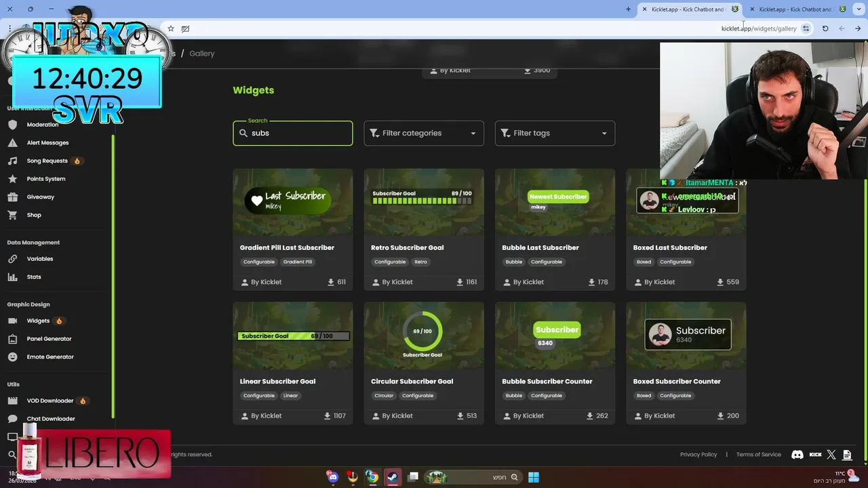This screenshot has width=868, height=488.
Task: Open Chrome from the taskbar
Action: pos(372,477)
